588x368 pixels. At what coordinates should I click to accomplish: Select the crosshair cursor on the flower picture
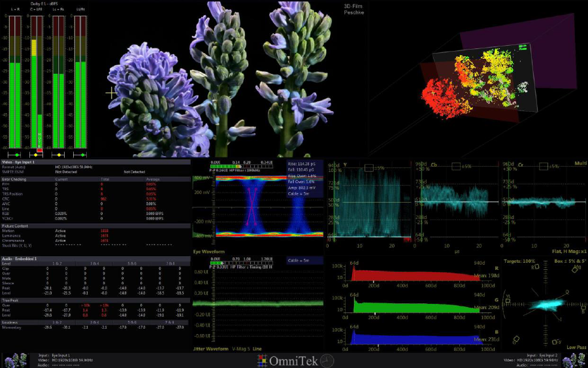pyautogui.click(x=111, y=93)
